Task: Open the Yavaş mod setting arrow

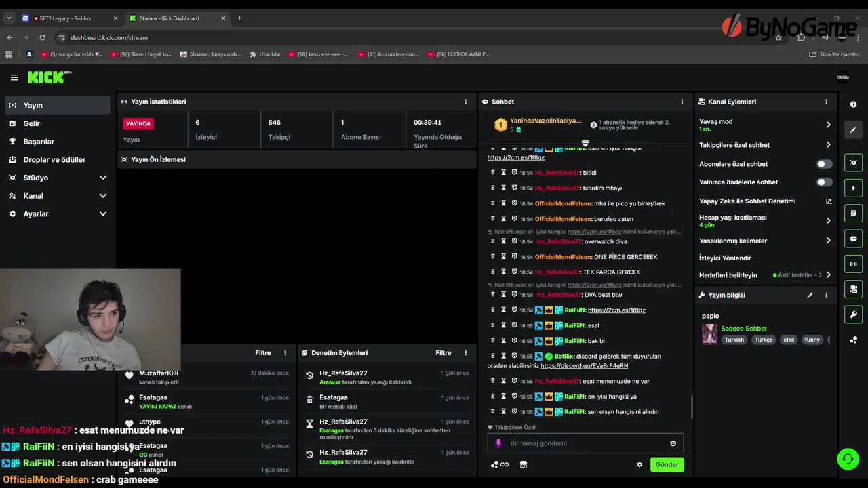Action: [828, 125]
